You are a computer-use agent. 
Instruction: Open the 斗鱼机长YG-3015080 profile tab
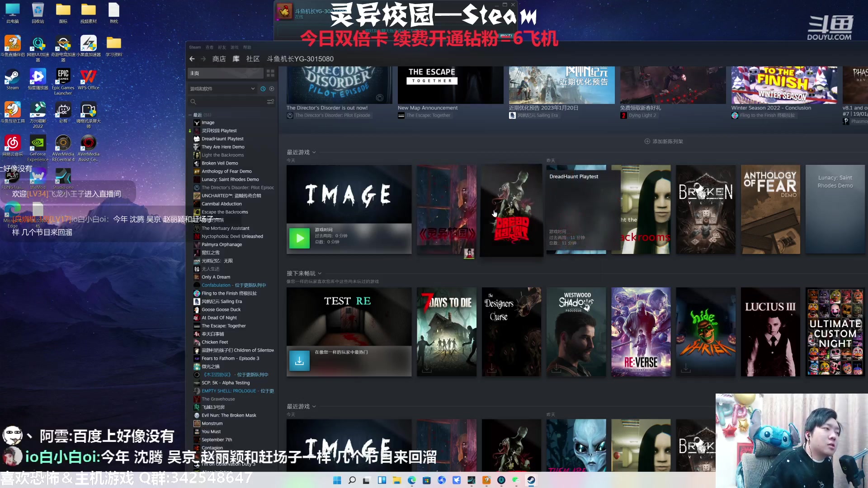(300, 59)
